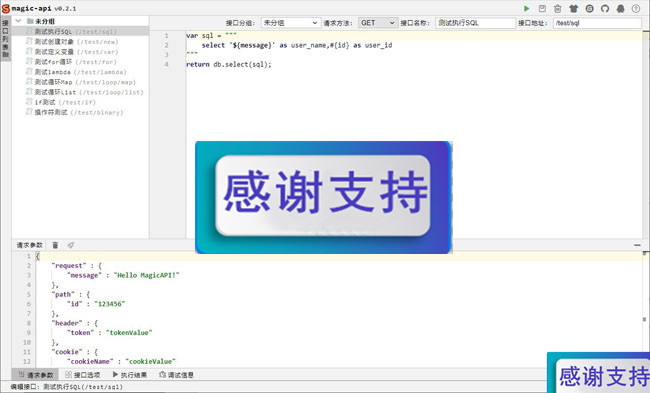Image resolution: width=650 pixels, height=393 pixels.
Task: Minimize the bottom panel with the dash icon
Action: click(x=637, y=245)
